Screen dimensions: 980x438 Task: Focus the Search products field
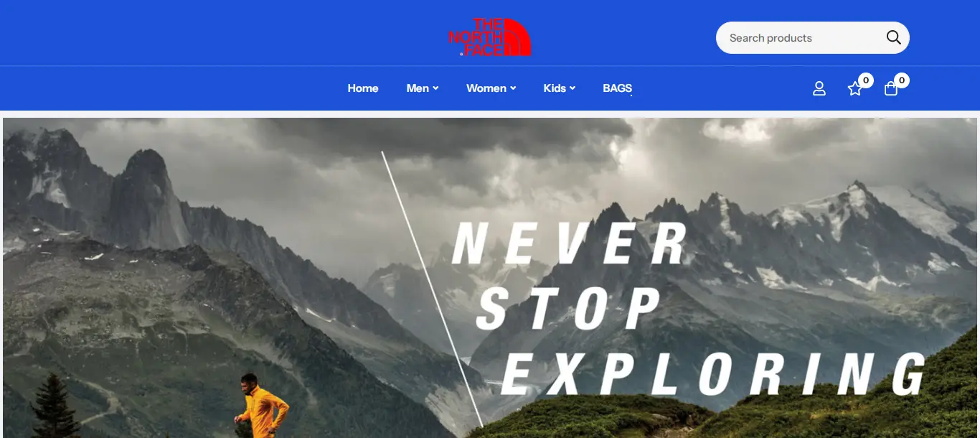pyautogui.click(x=812, y=37)
